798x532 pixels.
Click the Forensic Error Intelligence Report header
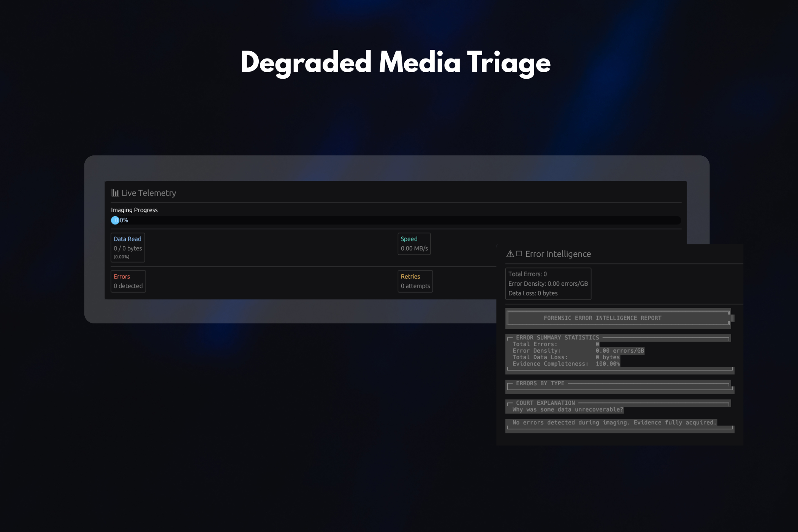click(x=602, y=318)
